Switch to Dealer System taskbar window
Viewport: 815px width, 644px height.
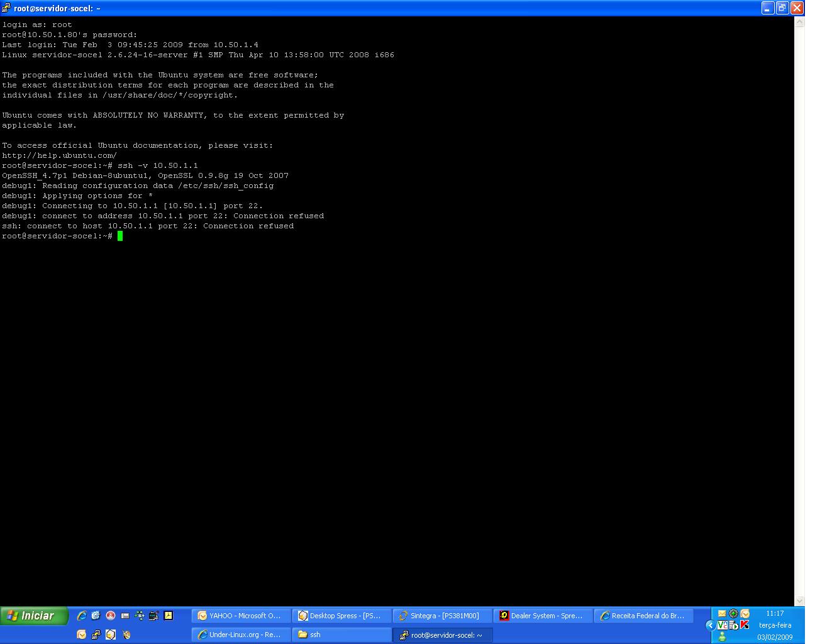(543, 616)
